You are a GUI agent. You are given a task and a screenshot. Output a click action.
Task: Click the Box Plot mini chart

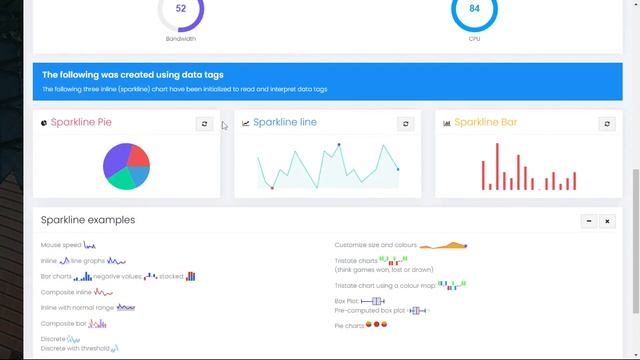click(x=373, y=301)
